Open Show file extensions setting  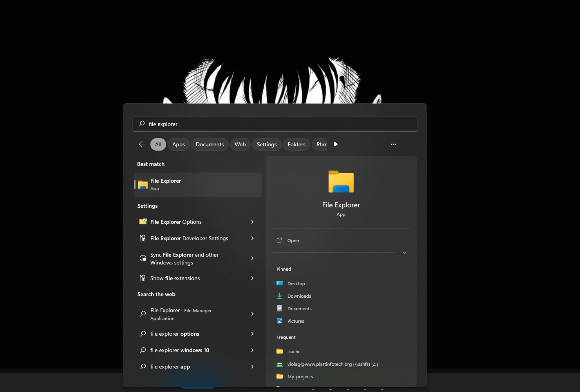pyautogui.click(x=198, y=278)
